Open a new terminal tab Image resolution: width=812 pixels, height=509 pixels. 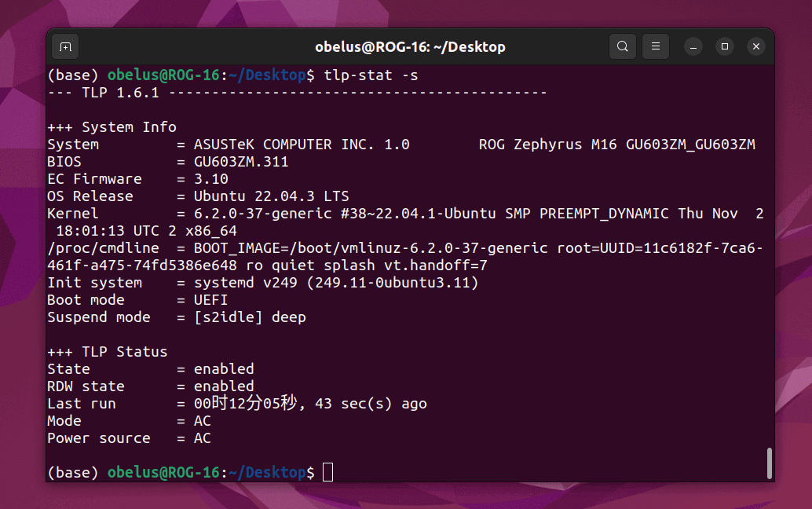[65, 47]
